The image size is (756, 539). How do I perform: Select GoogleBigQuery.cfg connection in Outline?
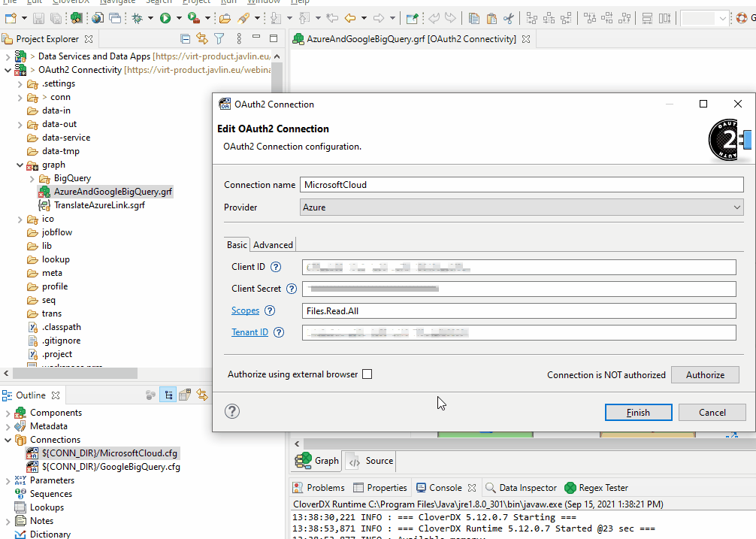point(111,467)
